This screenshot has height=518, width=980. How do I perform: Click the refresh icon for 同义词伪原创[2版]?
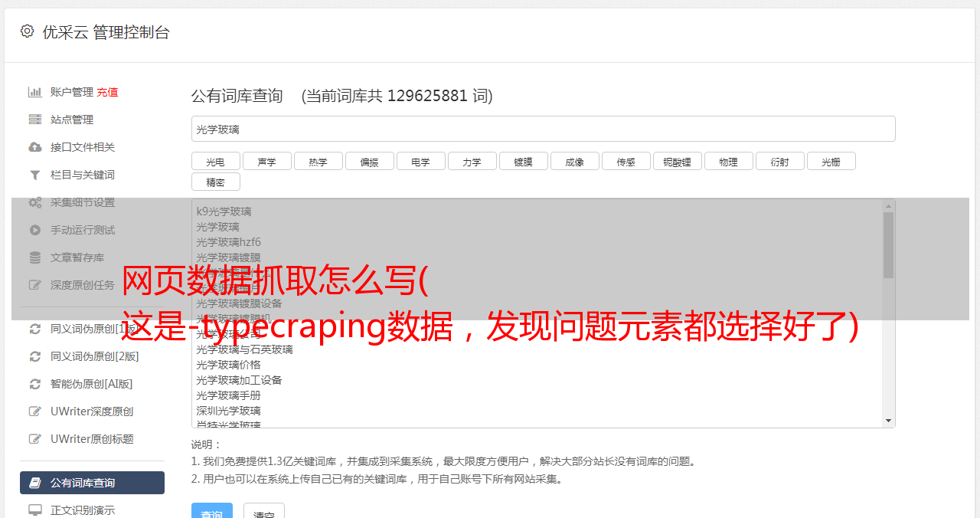coord(34,356)
